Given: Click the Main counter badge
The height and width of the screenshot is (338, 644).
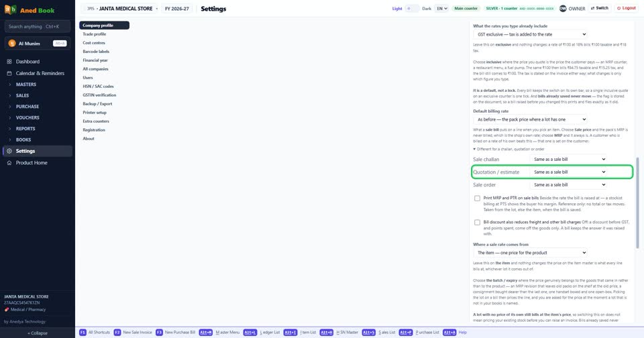Looking at the screenshot, I should click(x=466, y=8).
